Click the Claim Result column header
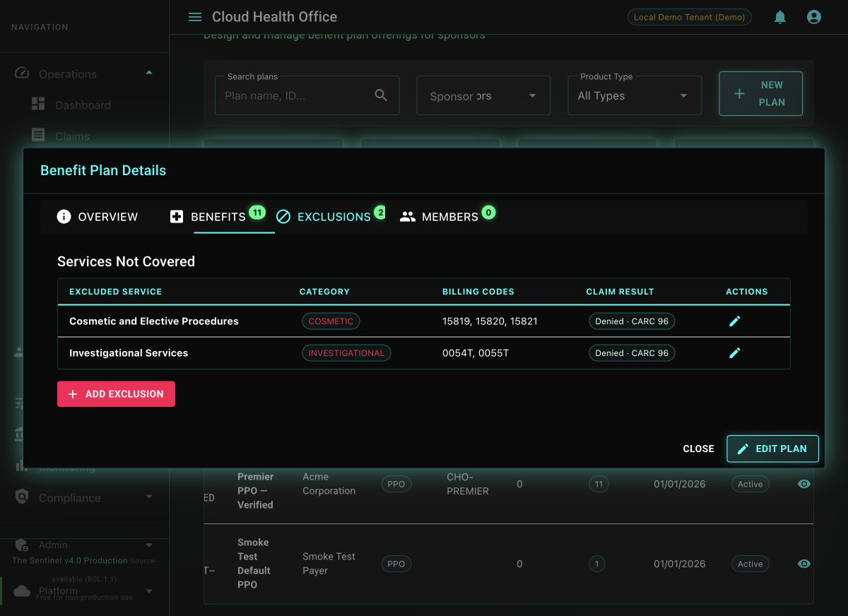The image size is (848, 616). (620, 292)
